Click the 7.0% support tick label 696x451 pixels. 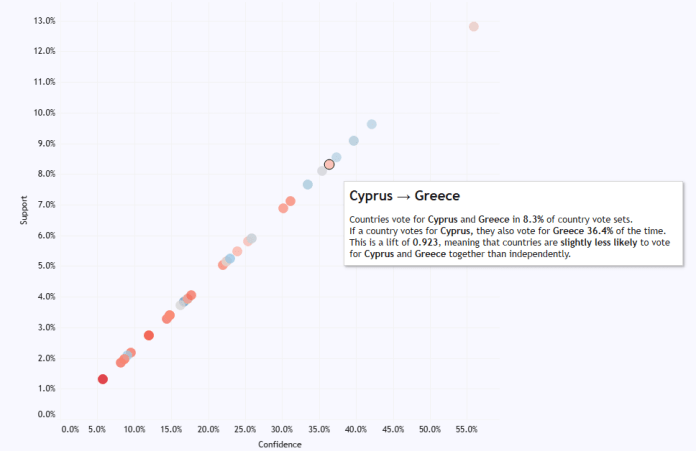pyautogui.click(x=43, y=205)
